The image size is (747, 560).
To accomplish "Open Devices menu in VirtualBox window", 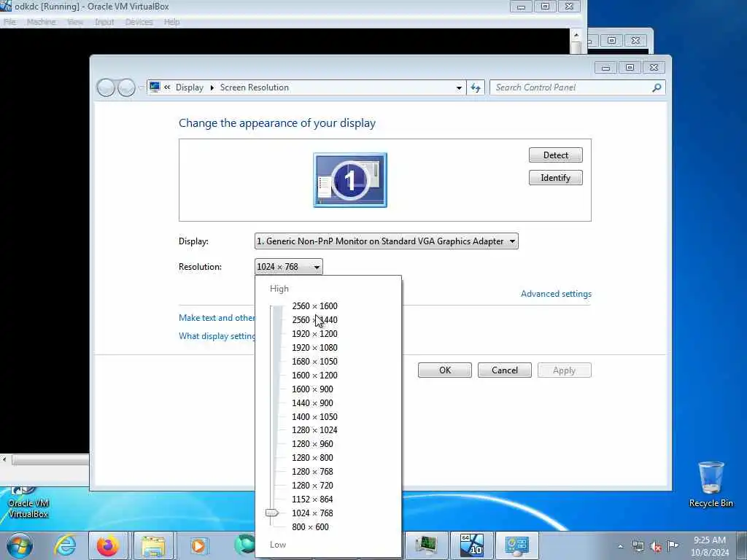I will [x=139, y=22].
